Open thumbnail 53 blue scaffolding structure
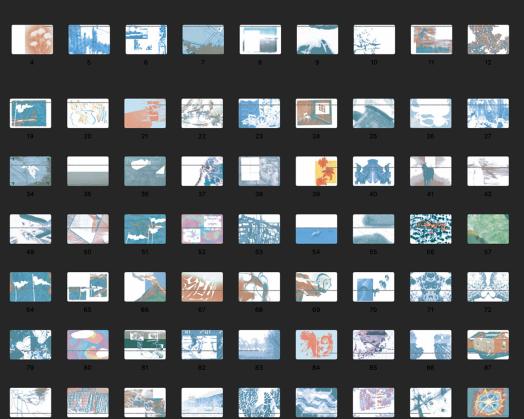Screen dimensions: 524x419 (x=259, y=229)
